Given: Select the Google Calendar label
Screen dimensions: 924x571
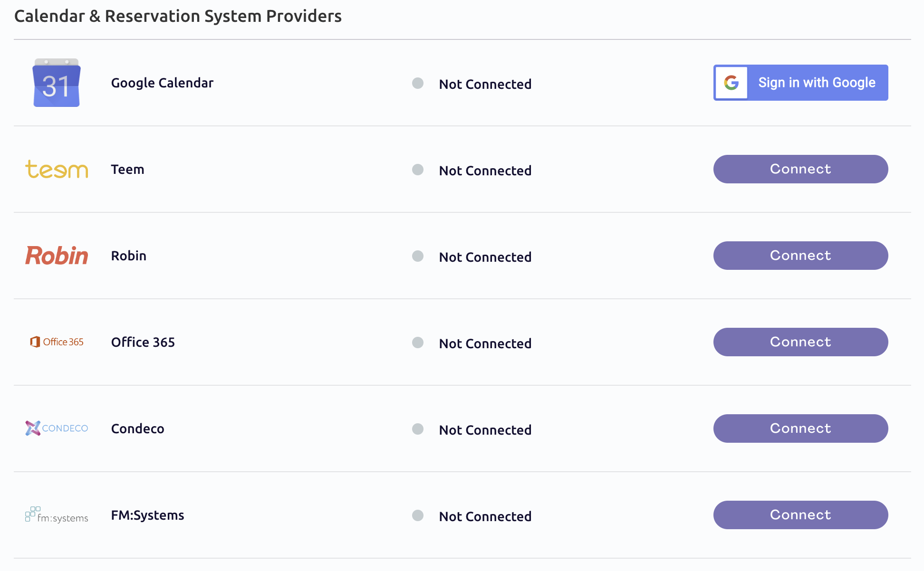Looking at the screenshot, I should [x=162, y=83].
